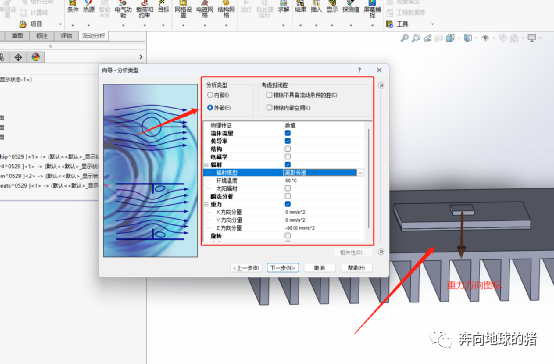Select the 探测值 probe value tool
This screenshot has height=364, width=554.
350,6
